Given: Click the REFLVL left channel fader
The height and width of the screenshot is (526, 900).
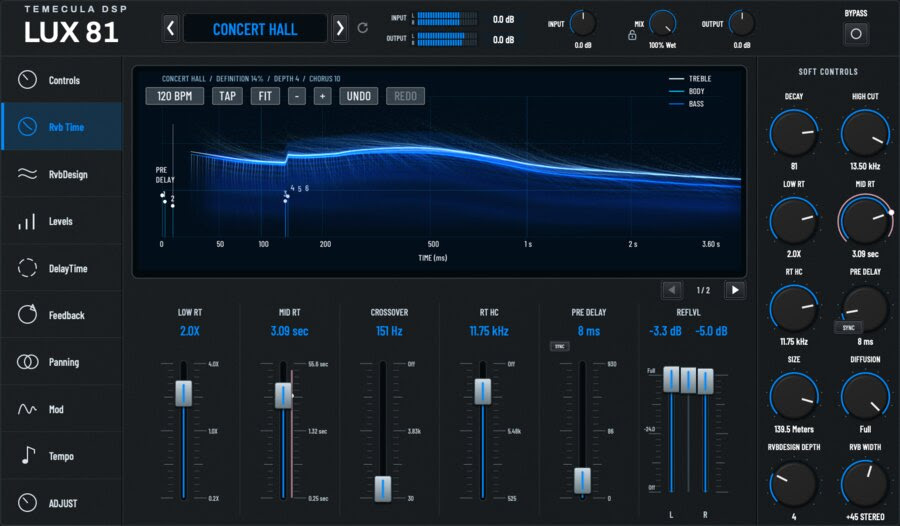Looking at the screenshot, I should 671,379.
